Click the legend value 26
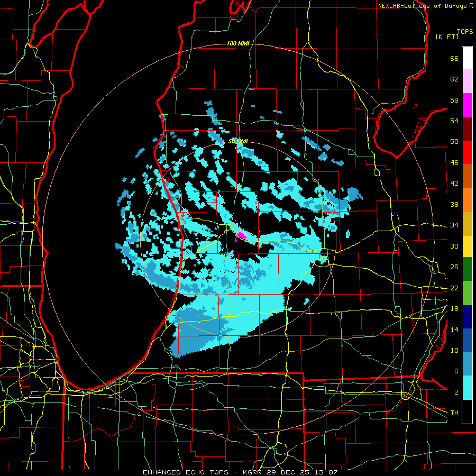Viewport: 476px width, 476px height. [x=454, y=267]
